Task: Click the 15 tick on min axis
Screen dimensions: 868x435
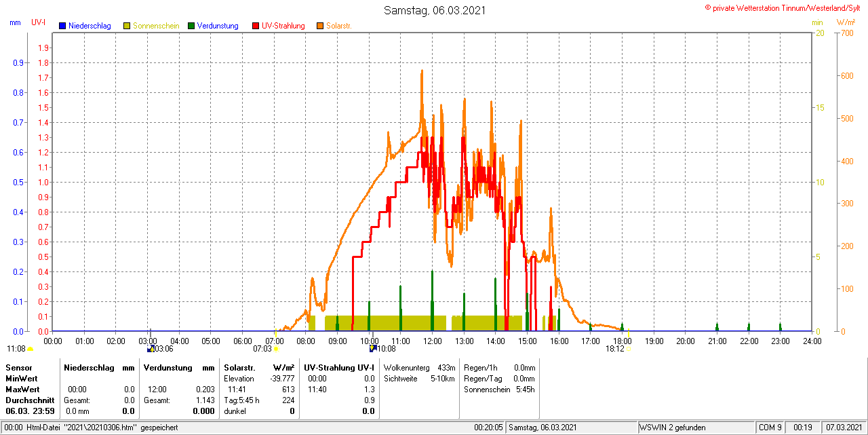Action: (x=819, y=107)
